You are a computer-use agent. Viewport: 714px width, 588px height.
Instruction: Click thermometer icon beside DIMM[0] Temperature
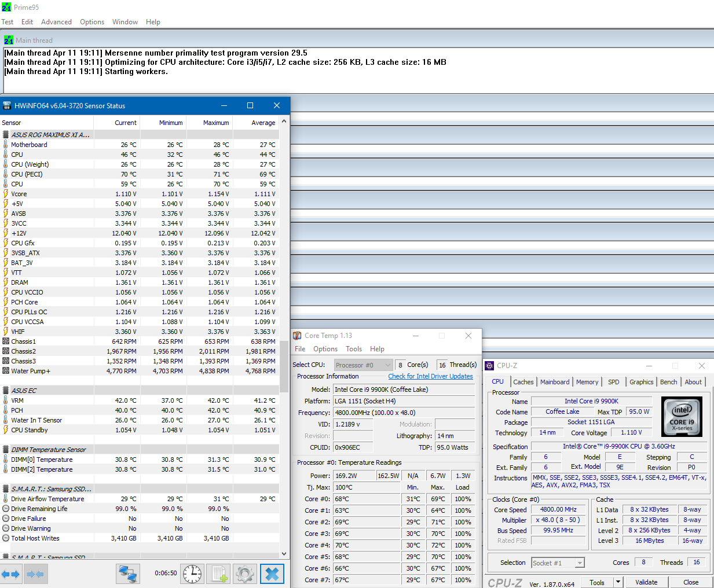[x=6, y=460]
